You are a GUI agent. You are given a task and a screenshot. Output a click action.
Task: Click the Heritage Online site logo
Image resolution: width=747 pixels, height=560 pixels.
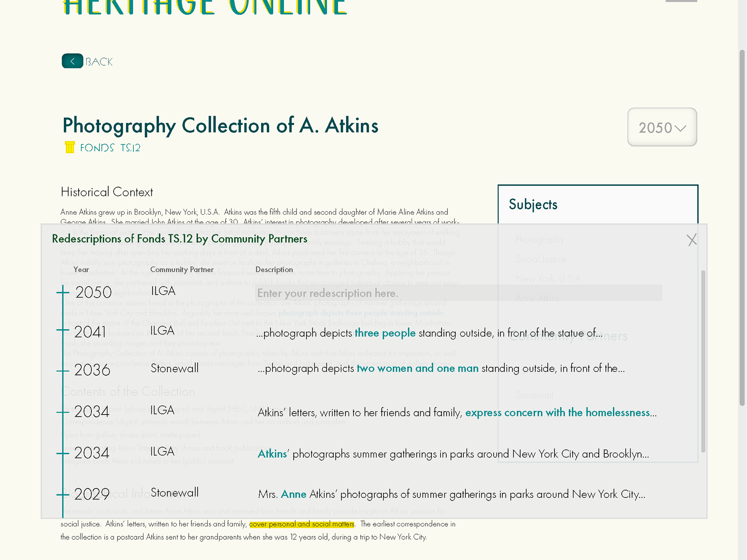pyautogui.click(x=205, y=7)
